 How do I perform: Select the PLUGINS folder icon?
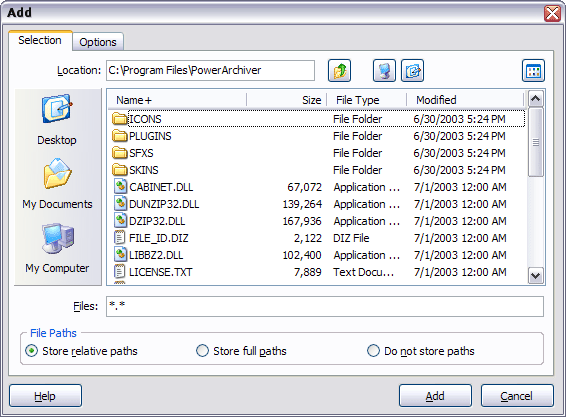(119, 136)
